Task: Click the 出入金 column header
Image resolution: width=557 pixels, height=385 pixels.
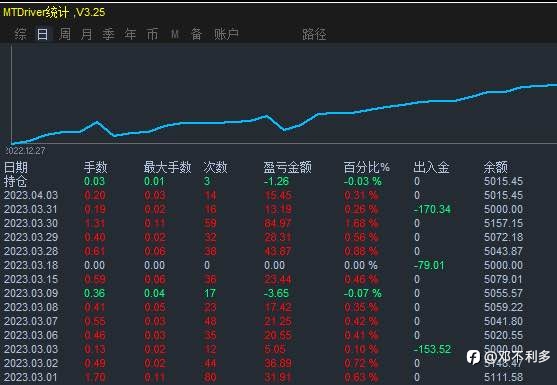Action: click(431, 167)
